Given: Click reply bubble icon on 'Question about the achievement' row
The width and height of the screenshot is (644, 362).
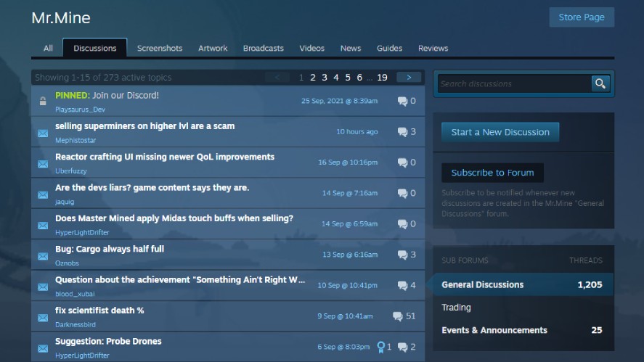Looking at the screenshot, I should point(402,286).
